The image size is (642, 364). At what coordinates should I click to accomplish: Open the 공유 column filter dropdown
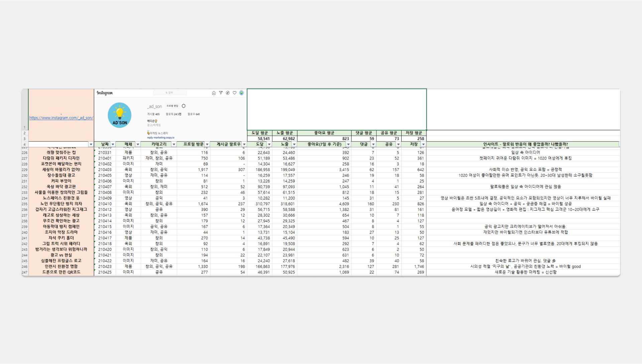point(398,144)
